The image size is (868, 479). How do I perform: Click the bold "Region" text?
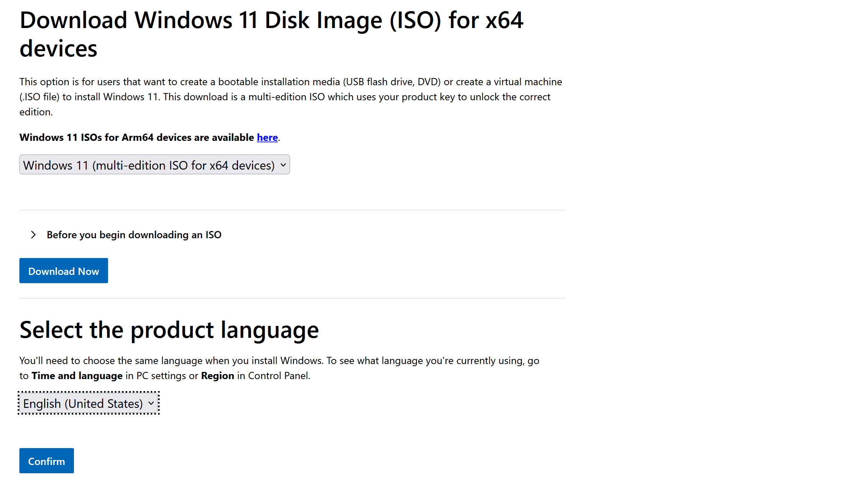point(218,376)
